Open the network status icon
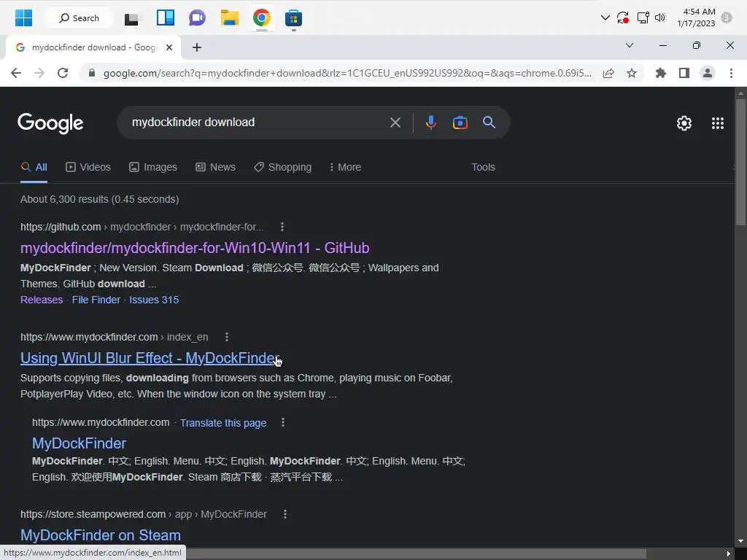Screen dimensions: 747x560 pos(643,18)
